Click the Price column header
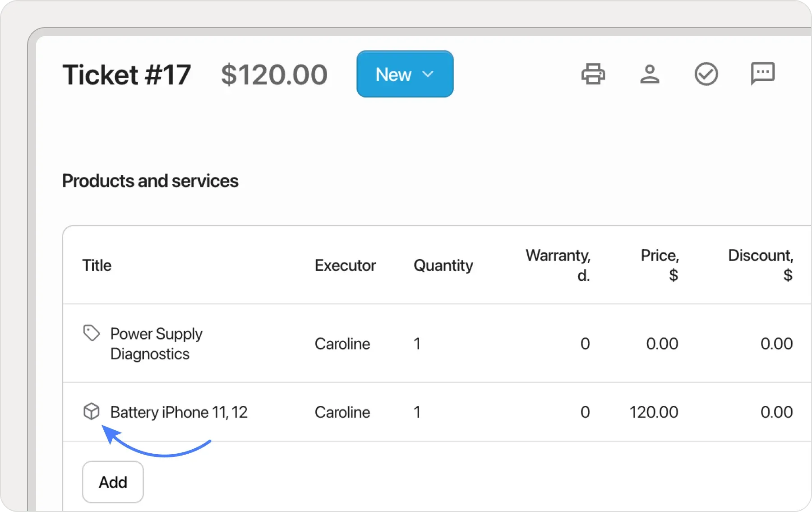The width and height of the screenshot is (812, 512). tap(660, 265)
